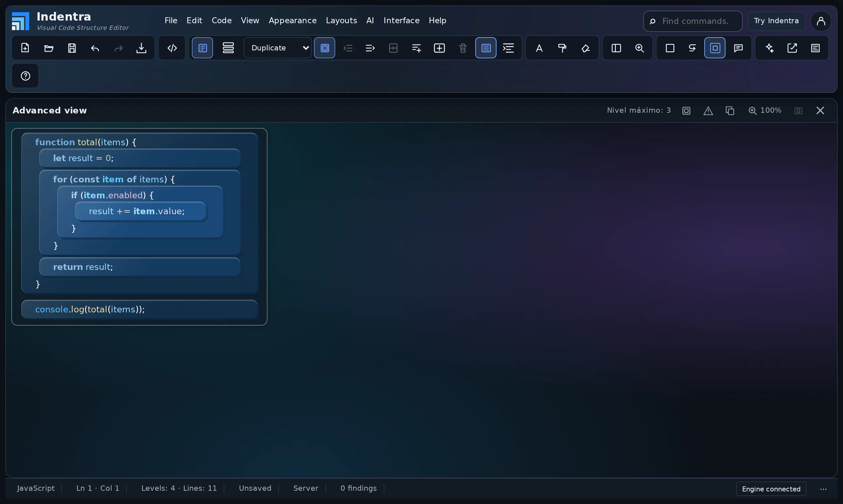Open the split panel columns icon

(616, 48)
